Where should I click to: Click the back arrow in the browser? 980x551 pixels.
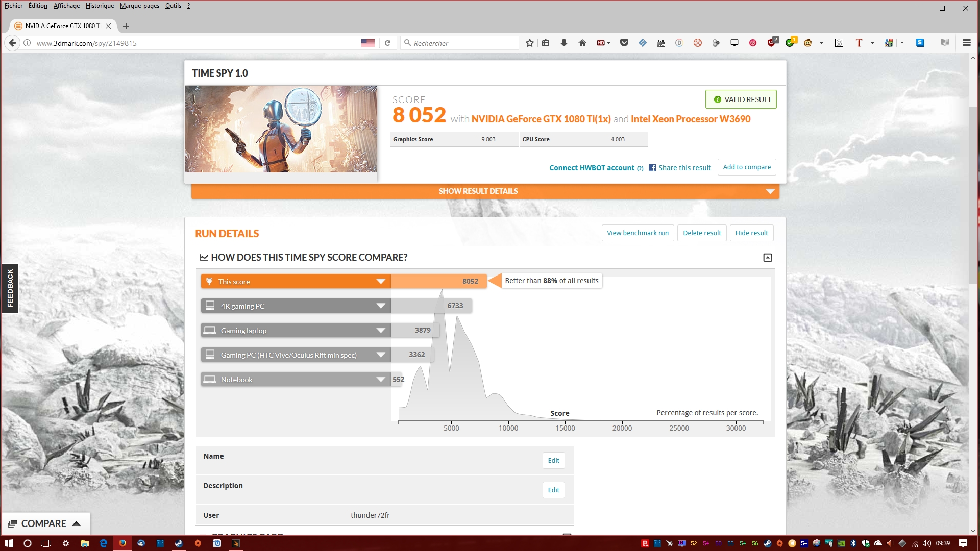[x=13, y=43]
